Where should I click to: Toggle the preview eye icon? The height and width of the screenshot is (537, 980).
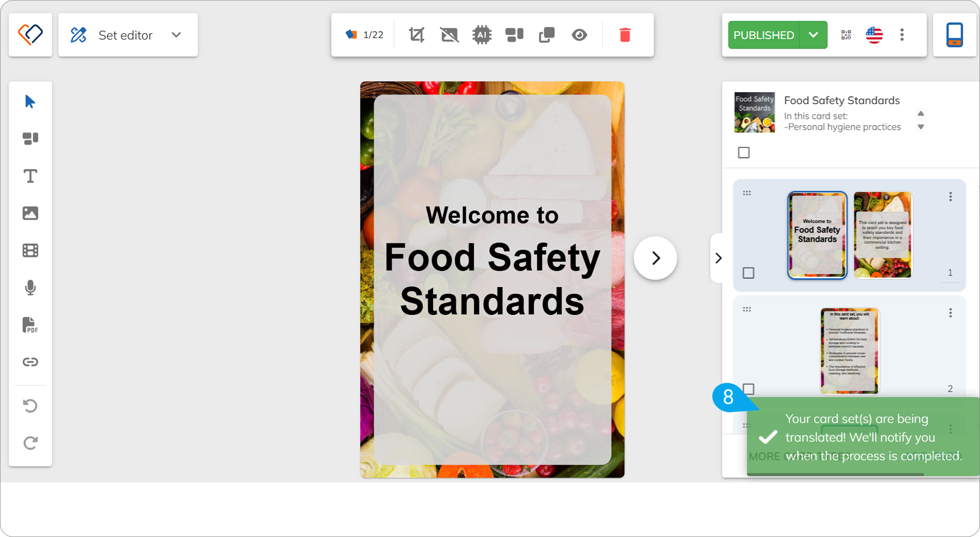(x=579, y=35)
